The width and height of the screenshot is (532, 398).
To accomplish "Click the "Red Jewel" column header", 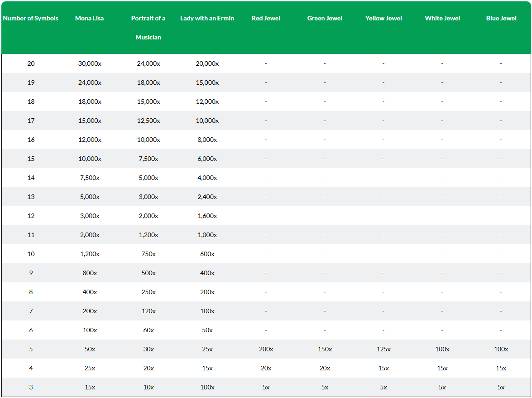I will click(266, 18).
